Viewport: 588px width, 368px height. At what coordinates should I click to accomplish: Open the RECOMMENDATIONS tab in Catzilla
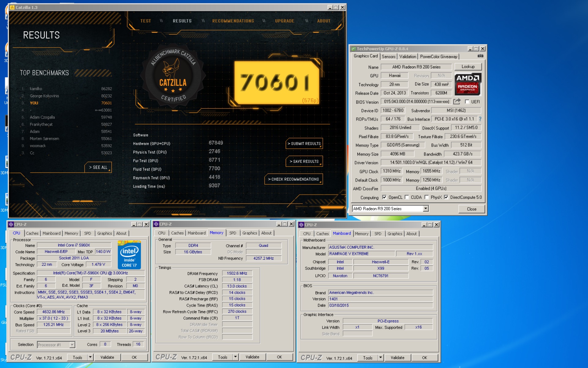233,21
